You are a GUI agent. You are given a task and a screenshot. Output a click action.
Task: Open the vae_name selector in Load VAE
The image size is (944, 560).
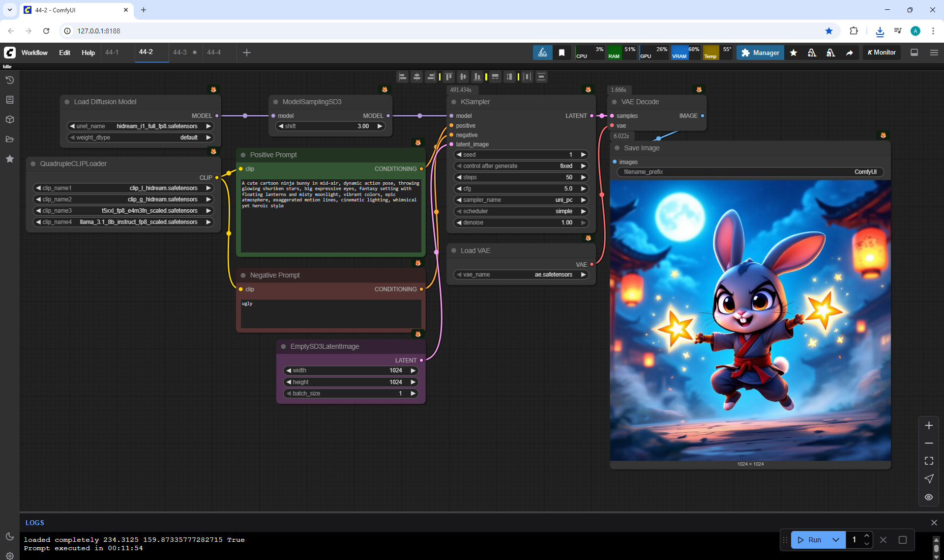point(521,275)
